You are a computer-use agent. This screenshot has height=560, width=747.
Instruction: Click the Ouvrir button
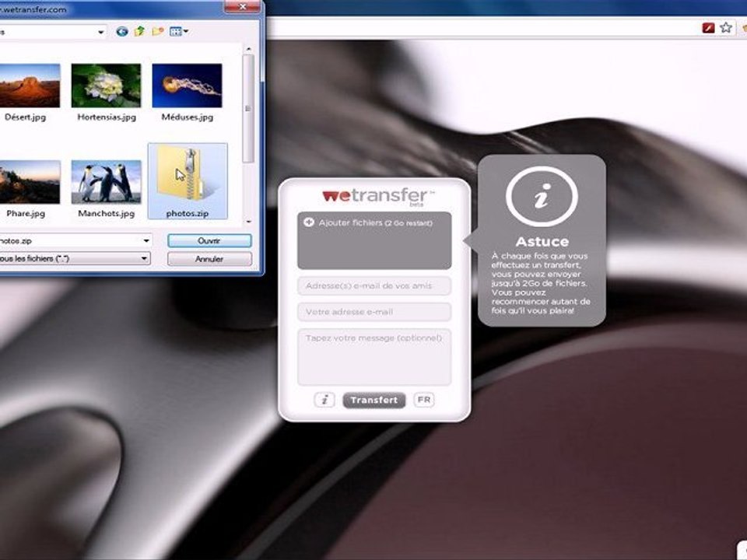209,241
